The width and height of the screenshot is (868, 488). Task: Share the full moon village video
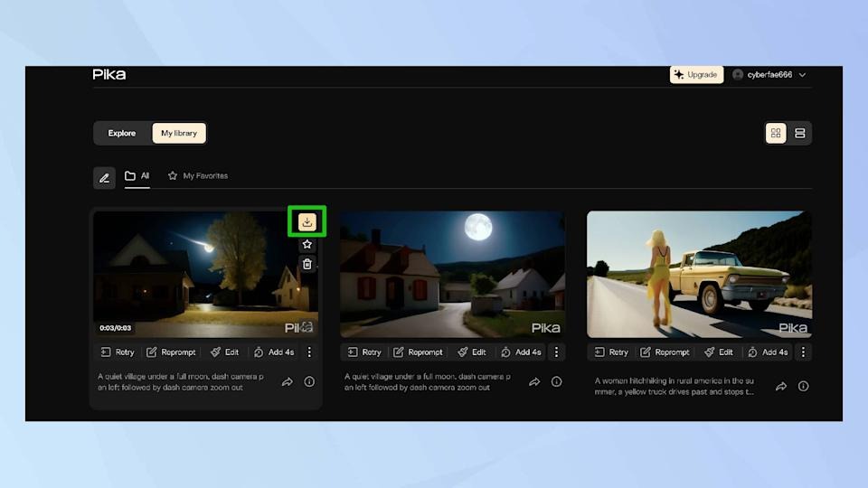click(534, 381)
